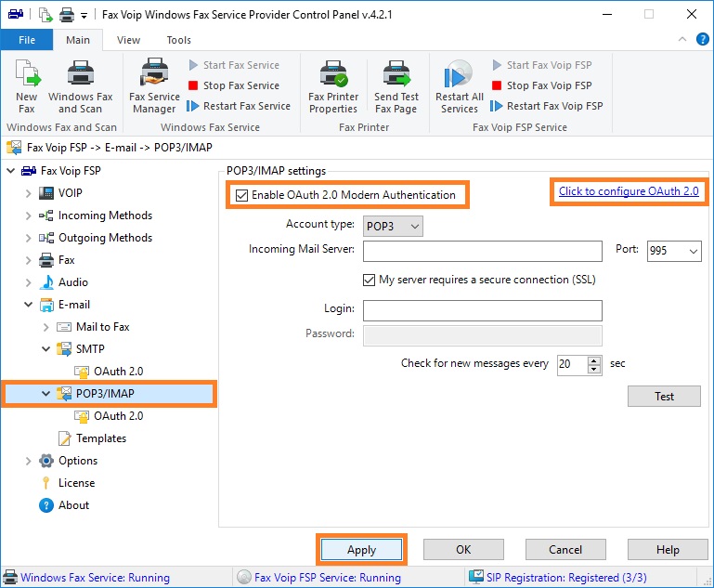714x588 pixels.
Task: Open the help question mark icon
Action: click(x=702, y=40)
